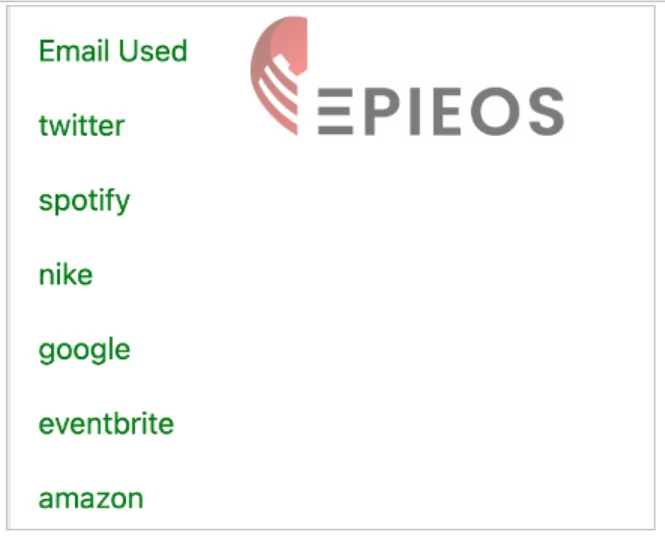665x538 pixels.
Task: Open the amazon result entry
Action: (91, 499)
